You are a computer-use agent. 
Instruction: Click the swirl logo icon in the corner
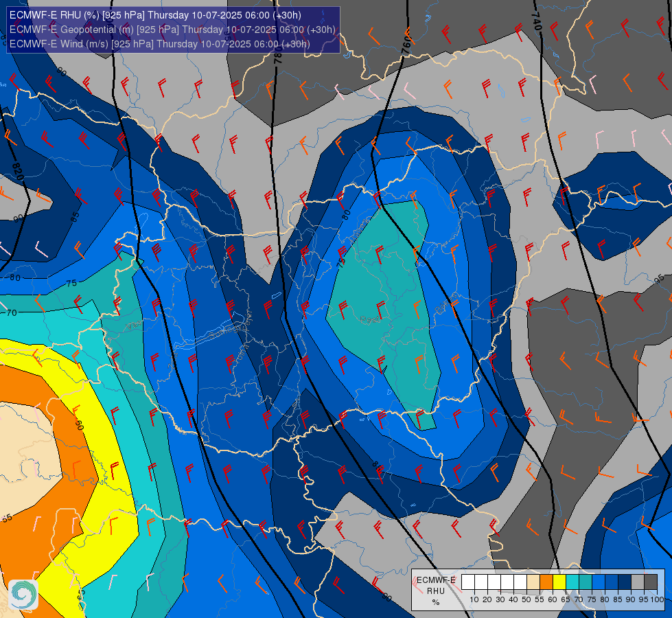click(x=23, y=595)
